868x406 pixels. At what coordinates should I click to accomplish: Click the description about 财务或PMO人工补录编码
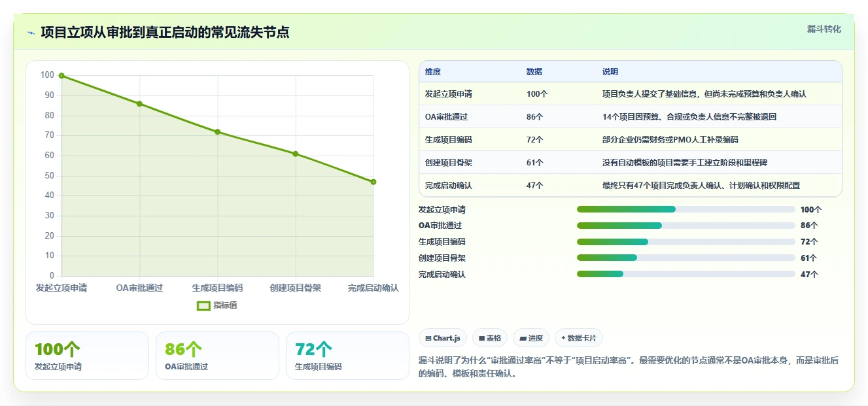point(670,140)
